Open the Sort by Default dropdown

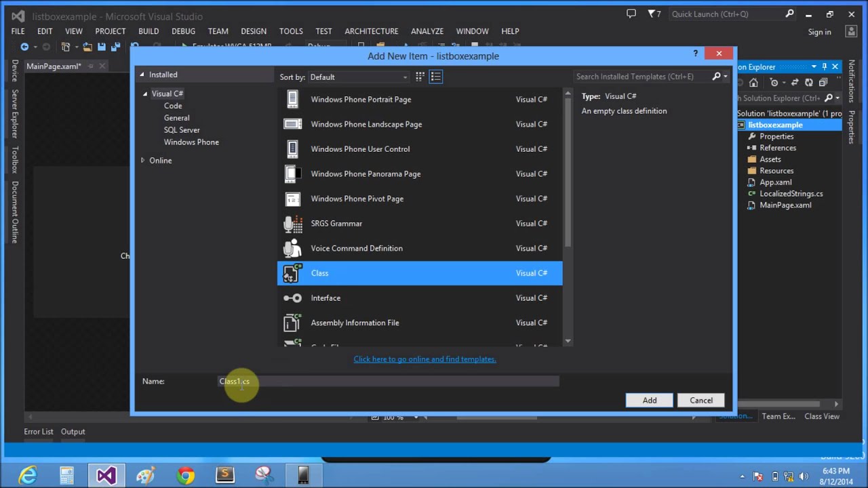pos(359,77)
